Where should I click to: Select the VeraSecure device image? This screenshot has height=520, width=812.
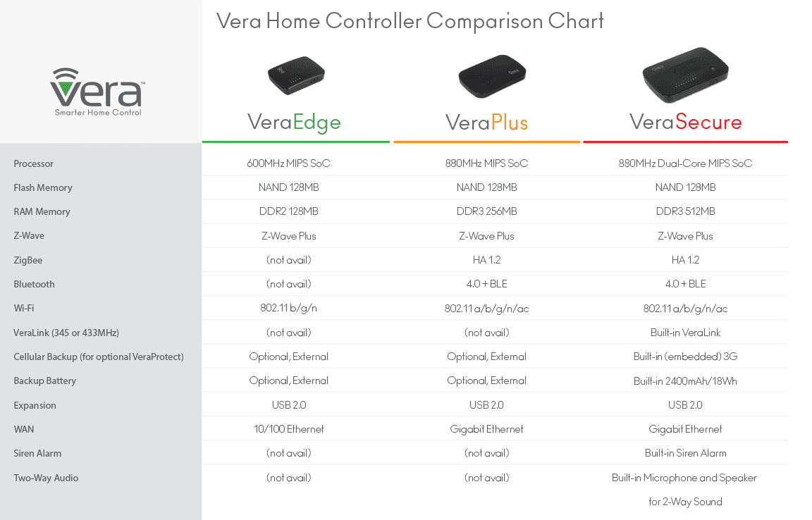pos(685,75)
